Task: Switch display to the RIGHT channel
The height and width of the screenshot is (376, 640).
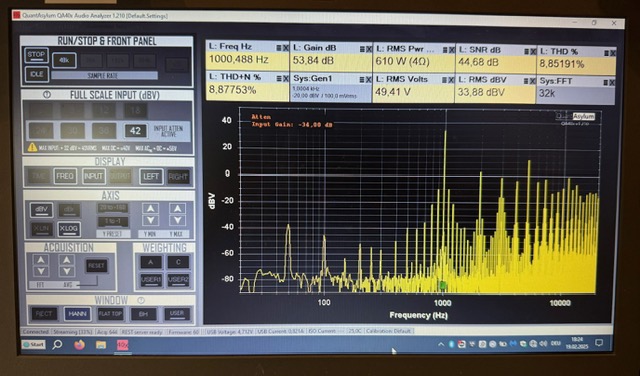Action: (x=178, y=177)
